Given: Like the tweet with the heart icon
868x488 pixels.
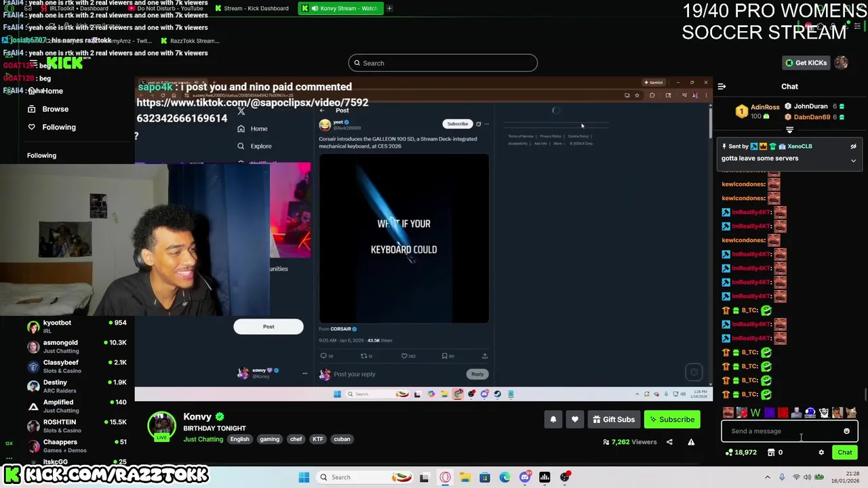Looking at the screenshot, I should pos(404,356).
